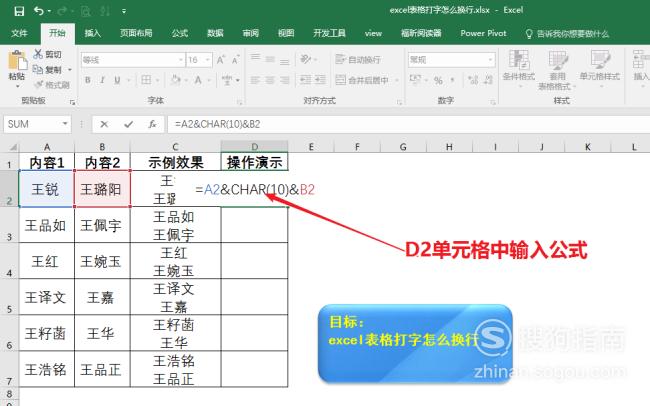Open 福昕阅读器 Foxit Reader tab
650x406 pixels.
pos(421,33)
